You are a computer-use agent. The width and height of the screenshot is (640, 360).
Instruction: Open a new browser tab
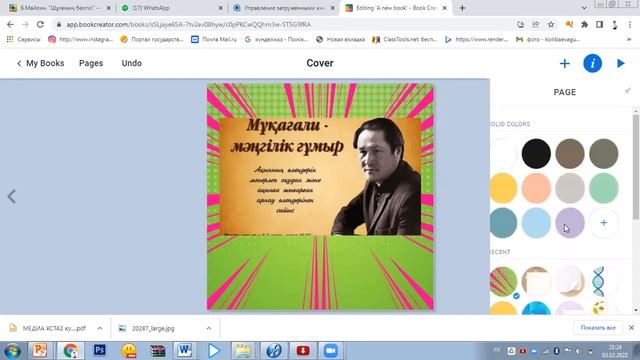pos(462,8)
